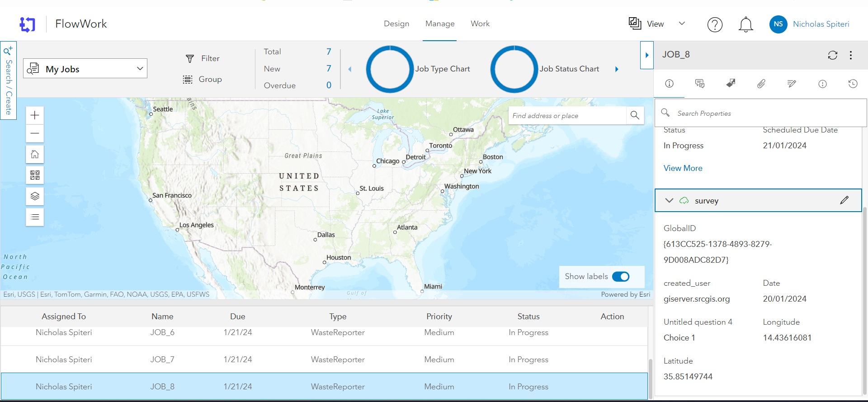Click the New jobs count label
This screenshot has height=402, width=868.
(272, 69)
